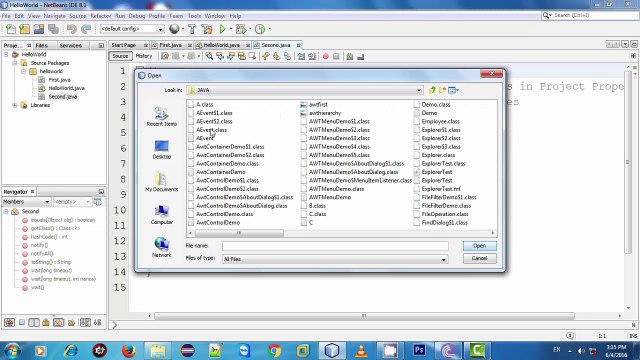The height and width of the screenshot is (360, 640).
Task: Click the Clean and Build icon
Action: pyautogui.click(x=207, y=29)
